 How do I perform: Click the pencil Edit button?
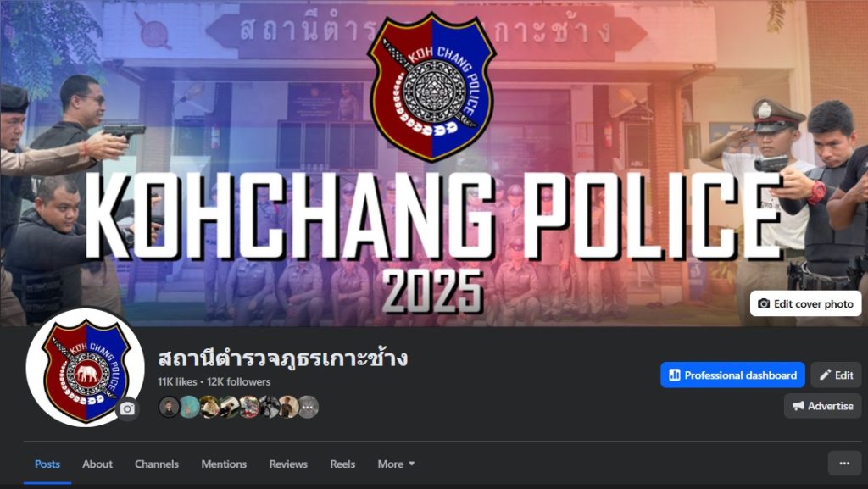[836, 375]
